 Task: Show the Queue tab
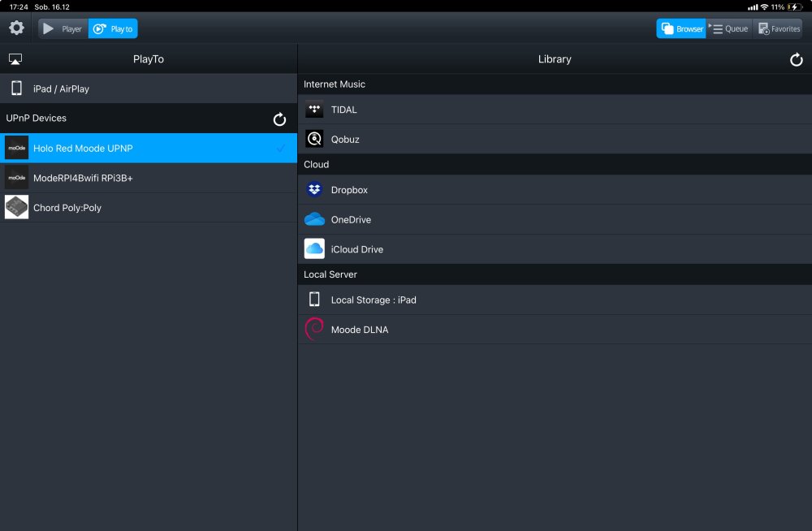tap(728, 28)
